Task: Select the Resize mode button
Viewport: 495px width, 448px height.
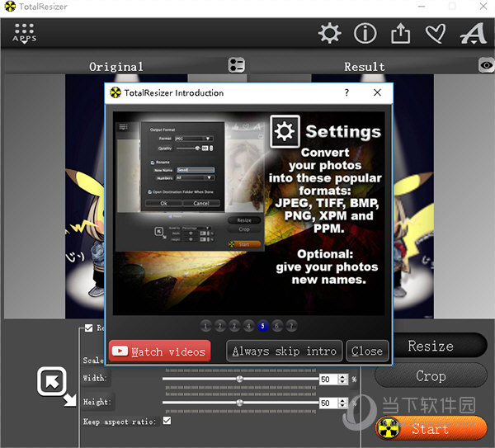Action: tap(440, 346)
